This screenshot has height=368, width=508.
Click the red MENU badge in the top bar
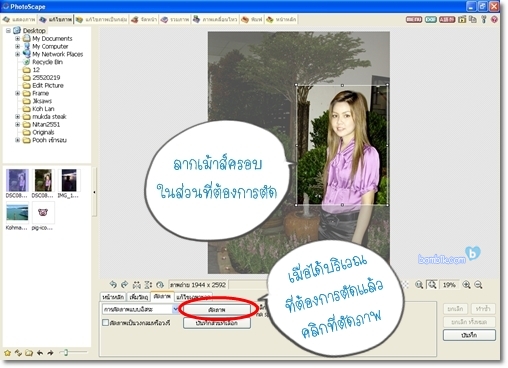click(414, 20)
